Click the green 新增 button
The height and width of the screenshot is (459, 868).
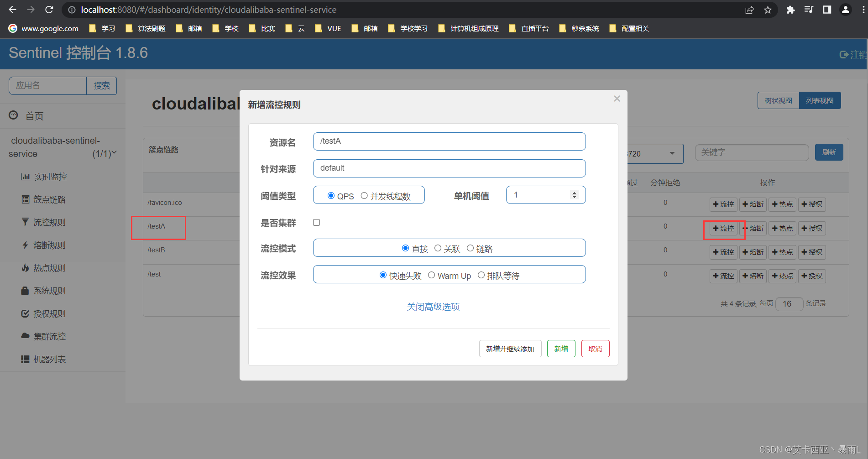tap(561, 349)
